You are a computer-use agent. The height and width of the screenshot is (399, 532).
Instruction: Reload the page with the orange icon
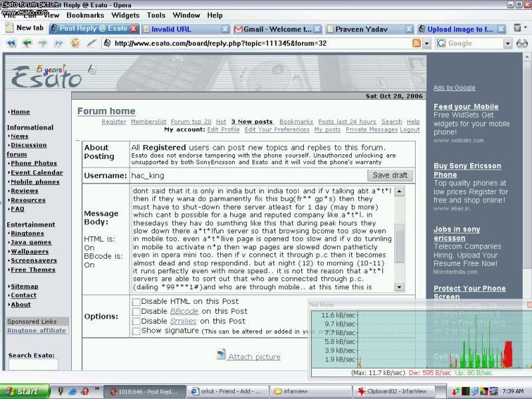point(75,43)
